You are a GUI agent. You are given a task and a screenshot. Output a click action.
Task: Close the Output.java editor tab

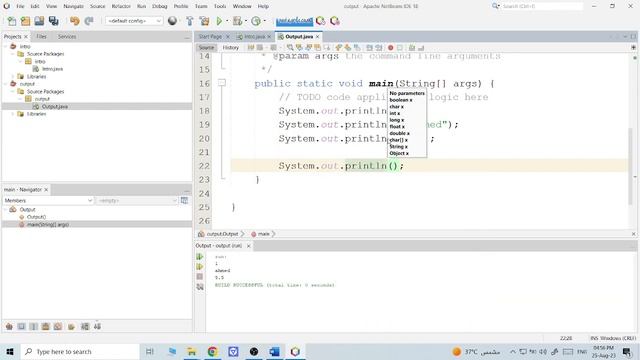318,36
